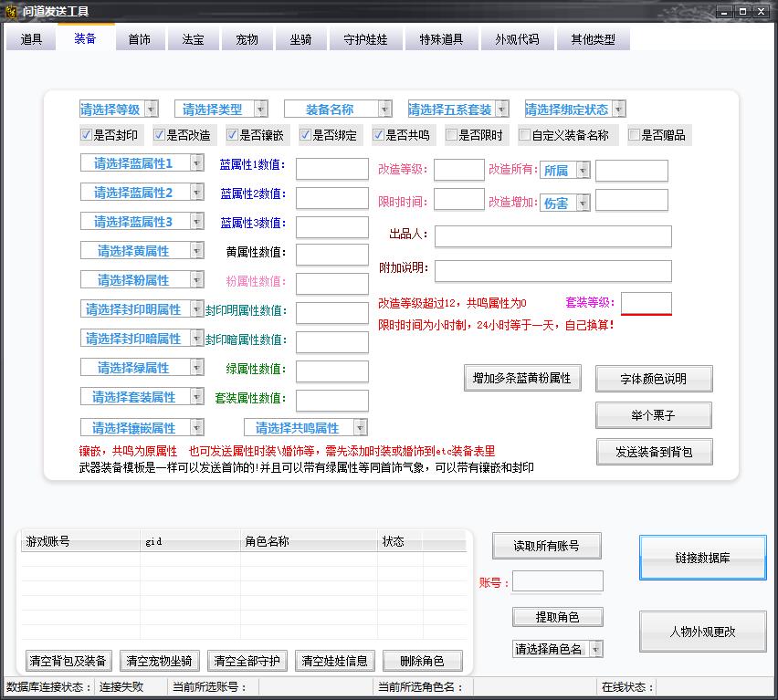
Task: Click the 改造等级 input field
Action: click(459, 170)
